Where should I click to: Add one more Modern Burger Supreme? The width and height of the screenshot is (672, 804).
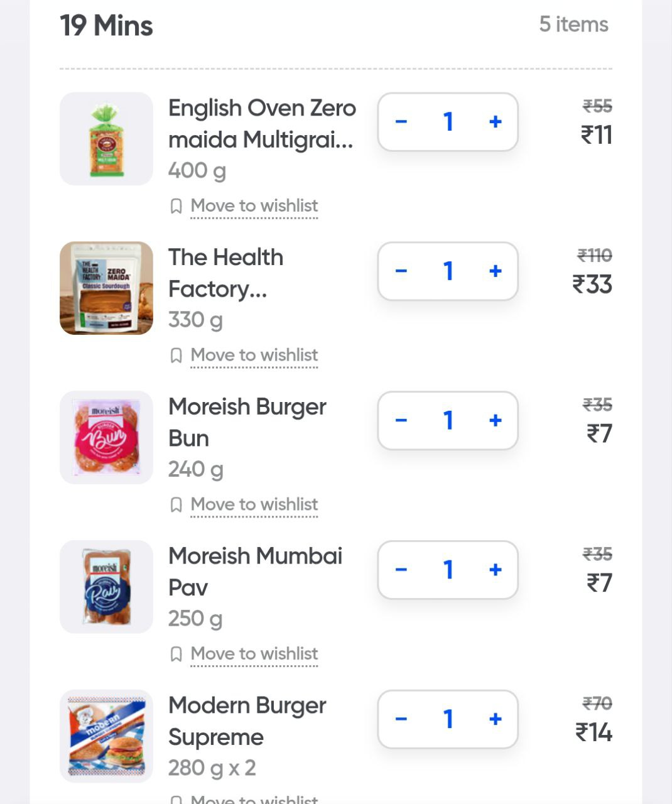click(x=495, y=719)
